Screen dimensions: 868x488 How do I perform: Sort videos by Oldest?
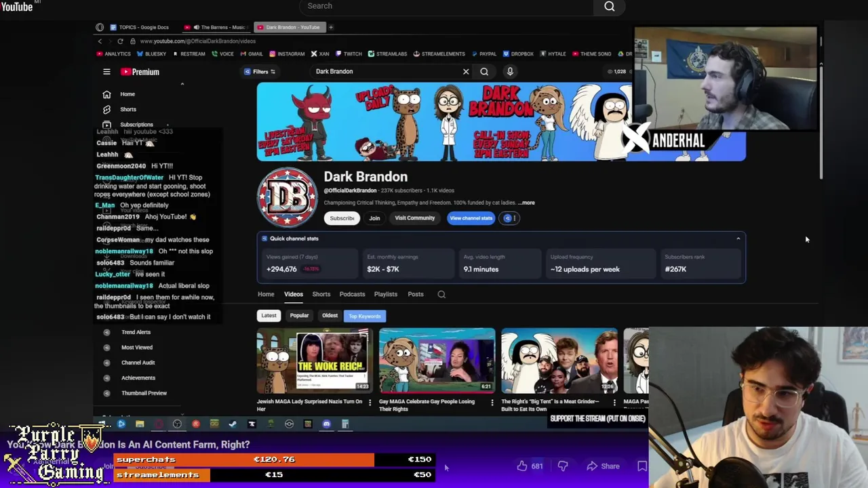[x=330, y=315]
